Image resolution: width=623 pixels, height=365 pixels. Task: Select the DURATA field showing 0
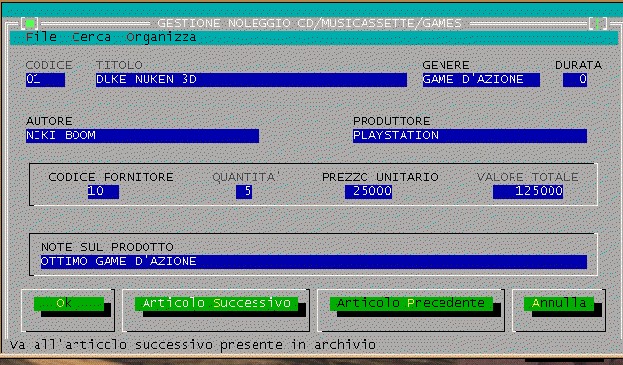[575, 80]
